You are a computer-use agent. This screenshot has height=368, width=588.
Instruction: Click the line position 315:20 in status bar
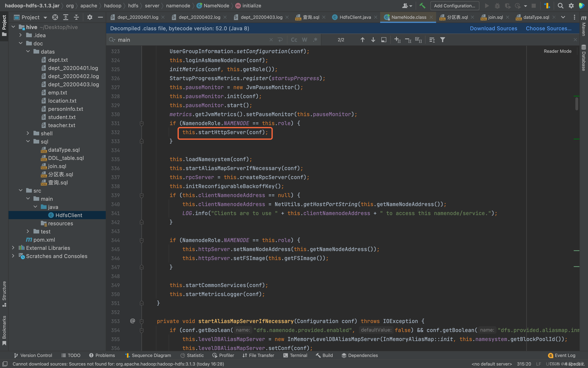coord(524,364)
